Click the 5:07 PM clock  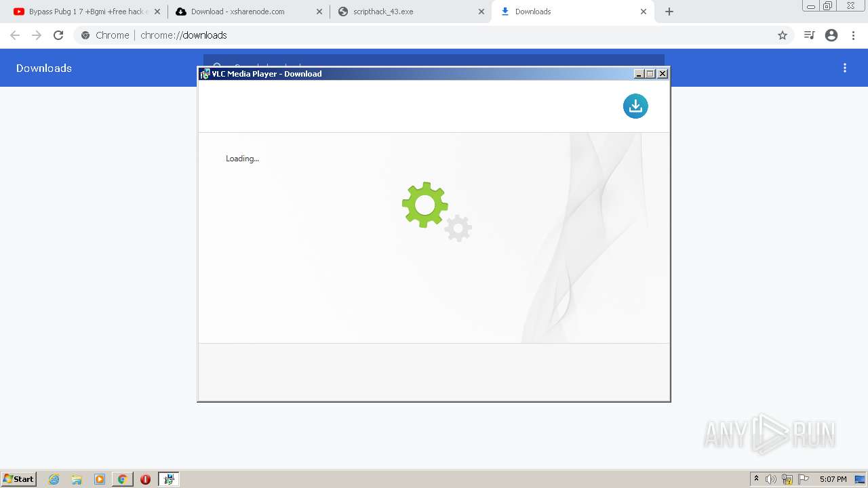(833, 479)
